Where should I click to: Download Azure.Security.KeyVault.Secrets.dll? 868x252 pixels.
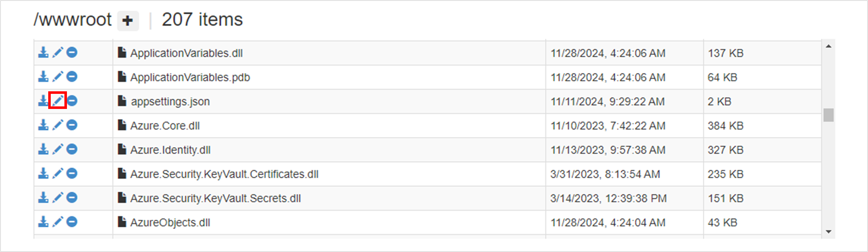click(x=43, y=198)
